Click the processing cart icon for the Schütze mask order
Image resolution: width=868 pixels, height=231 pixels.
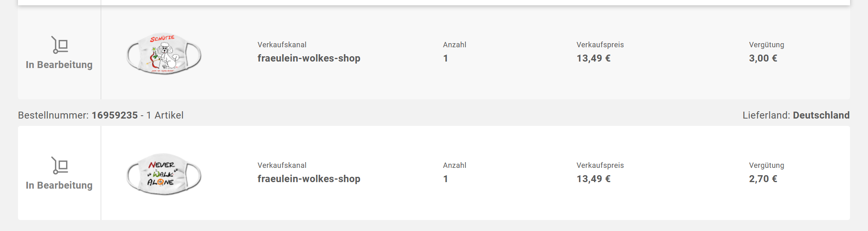(60, 45)
